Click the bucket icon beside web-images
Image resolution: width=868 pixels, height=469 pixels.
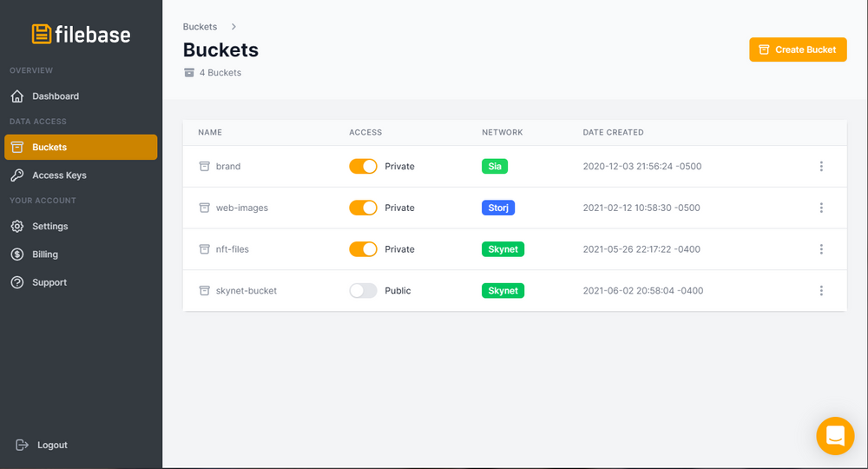pyautogui.click(x=204, y=208)
